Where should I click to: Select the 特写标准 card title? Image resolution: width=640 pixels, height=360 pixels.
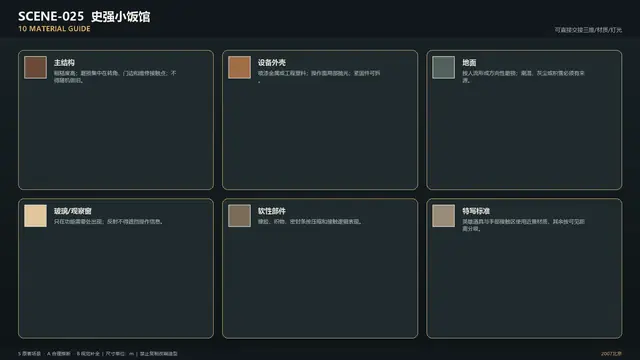click(x=476, y=211)
